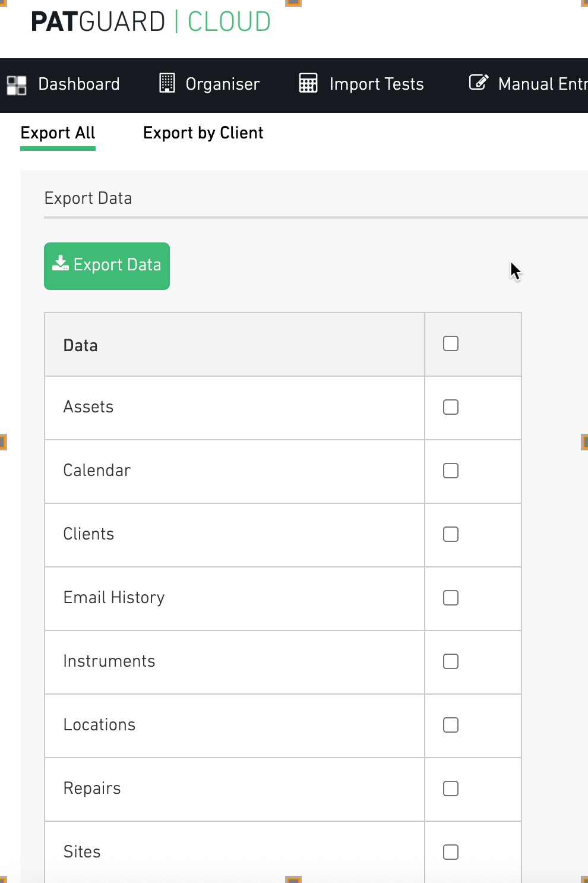The image size is (588, 883).
Task: Tick the Instruments checkbox
Action: tap(451, 661)
